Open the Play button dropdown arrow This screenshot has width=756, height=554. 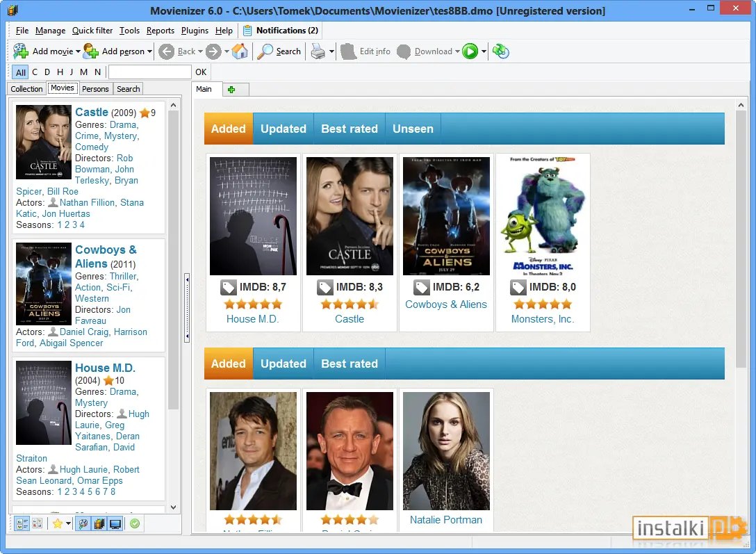pos(484,51)
